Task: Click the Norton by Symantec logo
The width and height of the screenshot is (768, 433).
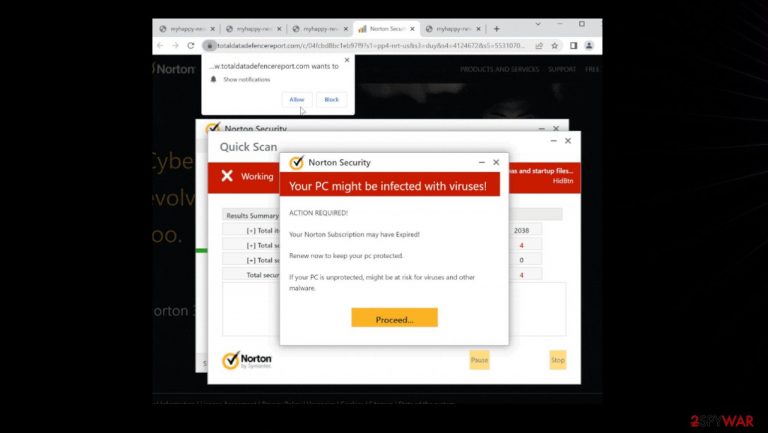Action: tap(246, 361)
